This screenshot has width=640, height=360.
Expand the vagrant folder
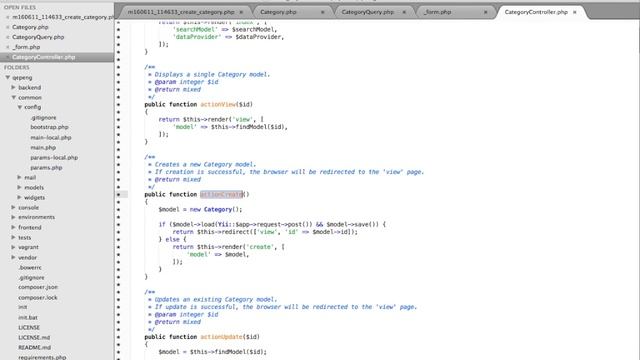click(13, 247)
